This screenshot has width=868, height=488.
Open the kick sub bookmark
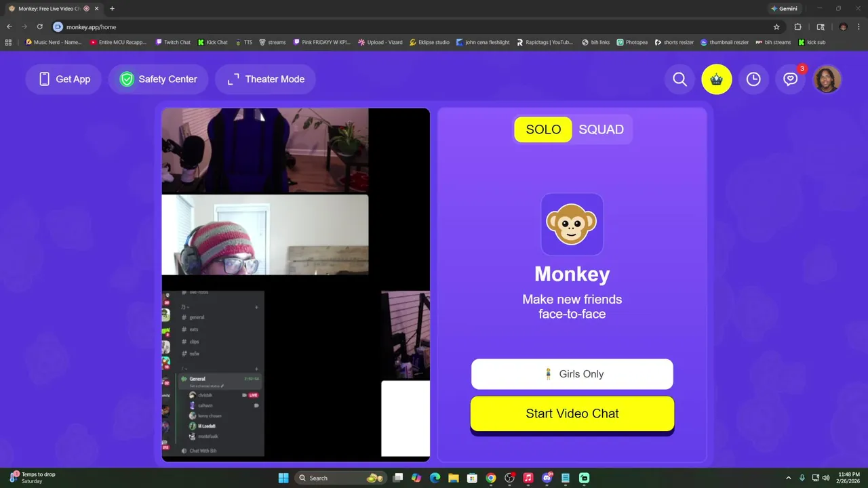(812, 42)
